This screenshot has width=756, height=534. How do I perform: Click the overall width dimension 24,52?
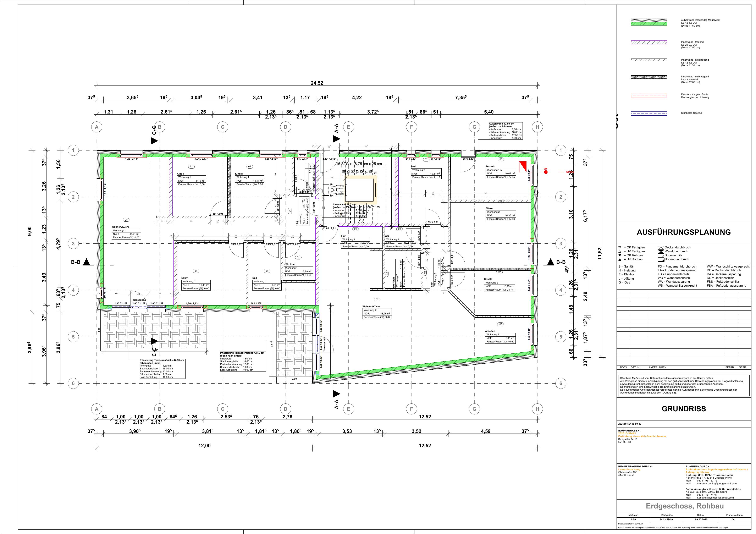pyautogui.click(x=317, y=83)
